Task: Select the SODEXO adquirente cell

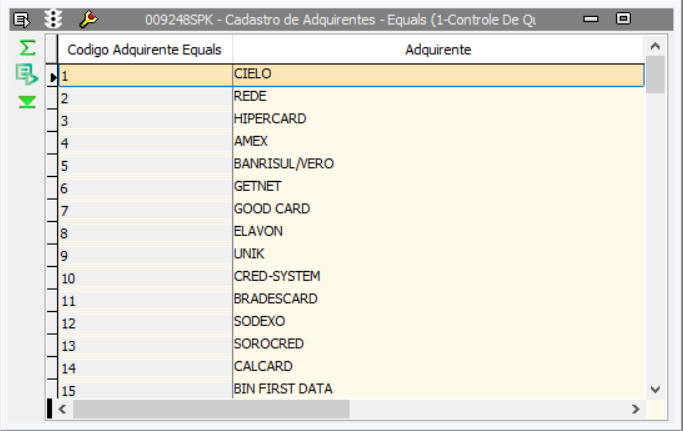Action: tap(260, 321)
